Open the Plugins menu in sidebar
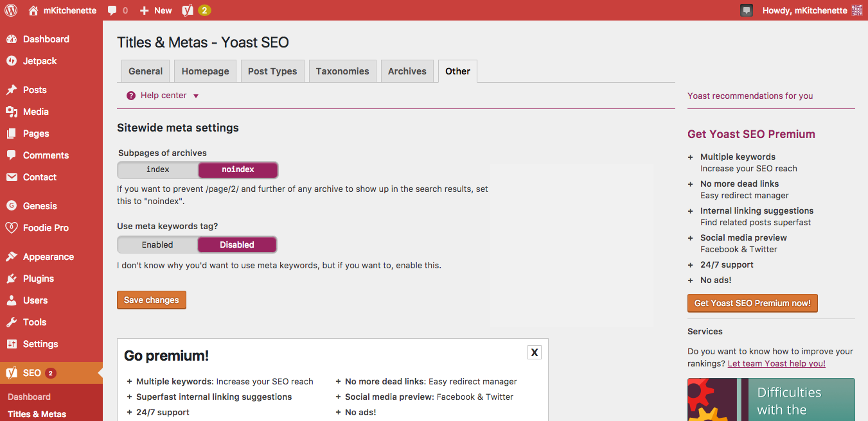This screenshot has height=421, width=868. (x=39, y=279)
